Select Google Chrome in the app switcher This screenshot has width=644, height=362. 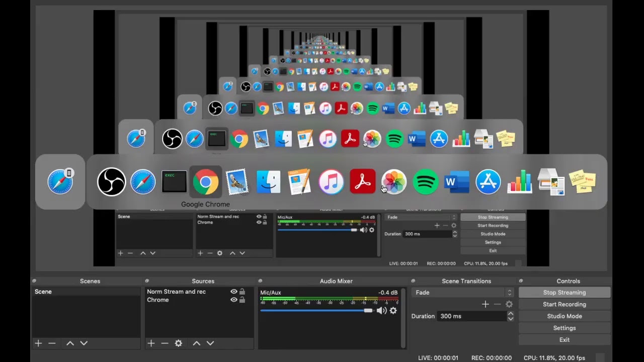(x=206, y=182)
